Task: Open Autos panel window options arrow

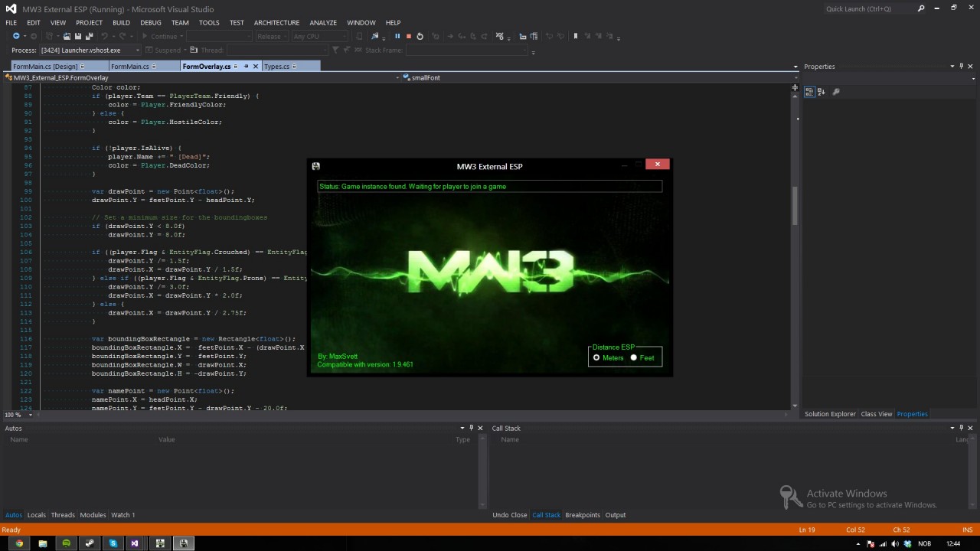Action: (x=462, y=428)
